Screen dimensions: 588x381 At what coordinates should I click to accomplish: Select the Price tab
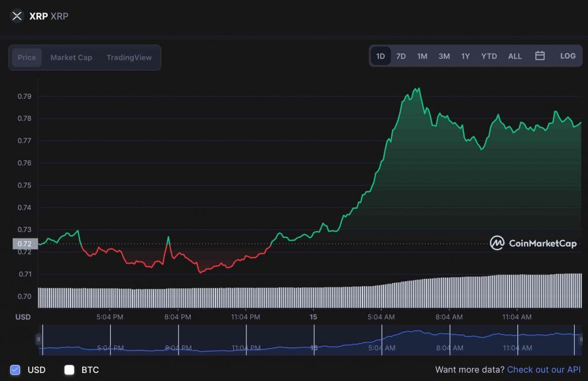pos(27,57)
